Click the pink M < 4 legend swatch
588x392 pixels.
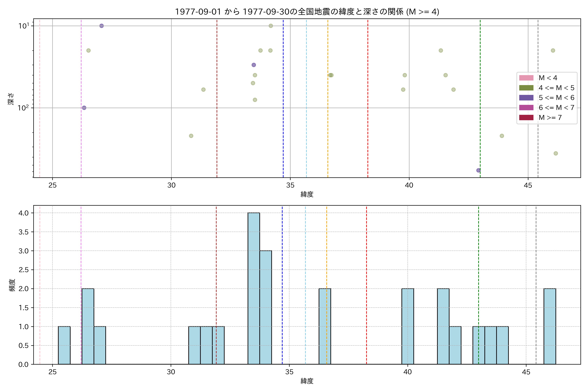(x=526, y=78)
